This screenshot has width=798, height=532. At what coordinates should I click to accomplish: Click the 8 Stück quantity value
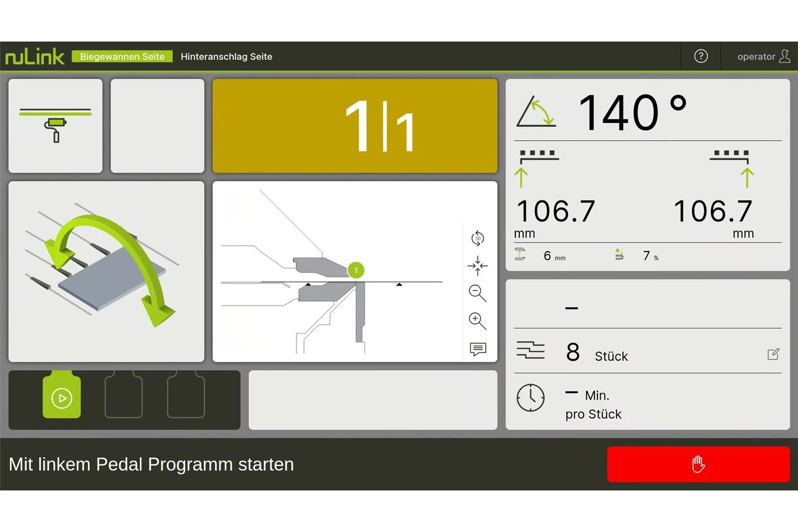(597, 352)
